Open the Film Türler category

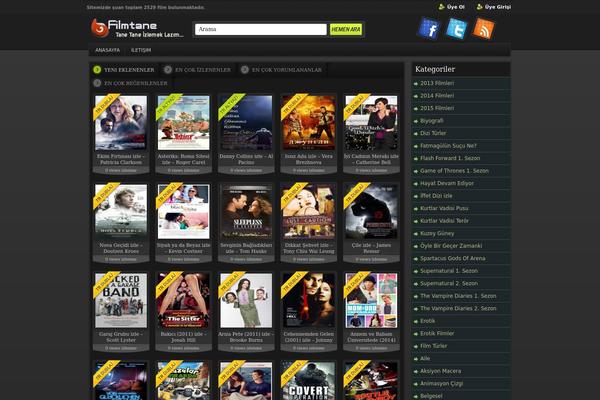click(434, 346)
